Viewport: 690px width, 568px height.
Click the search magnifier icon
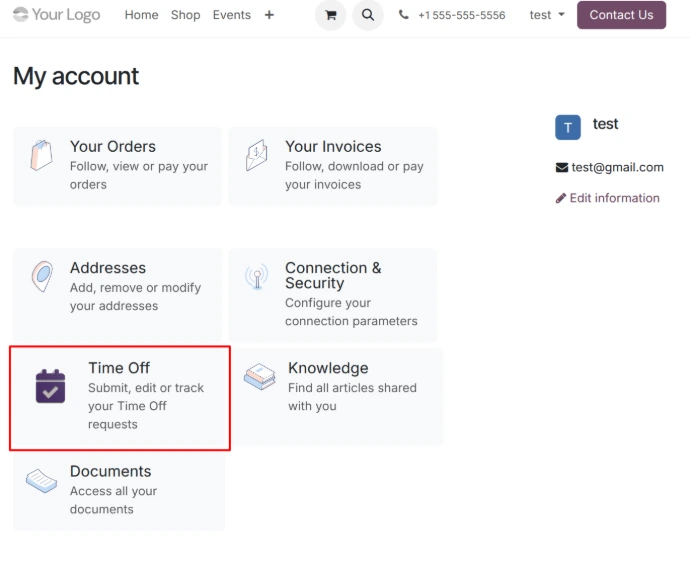tap(368, 15)
